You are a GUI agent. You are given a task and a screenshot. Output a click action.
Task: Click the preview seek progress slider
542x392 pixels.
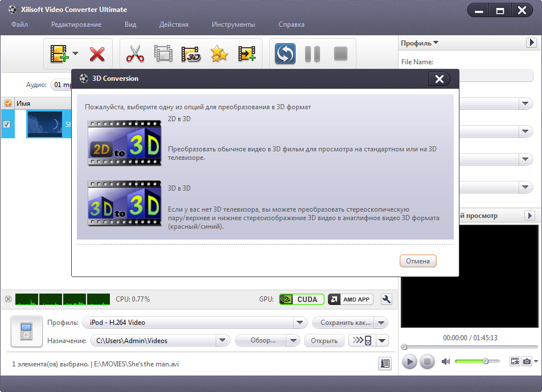point(469,346)
